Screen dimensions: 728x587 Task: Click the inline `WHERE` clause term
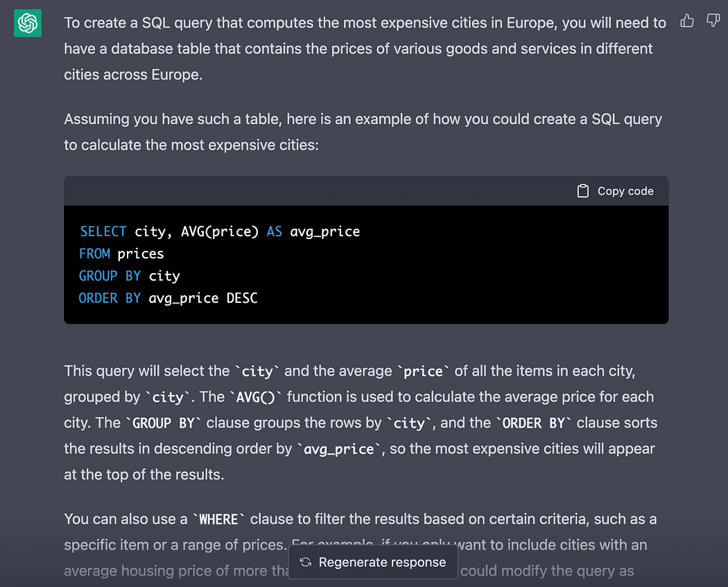point(218,519)
